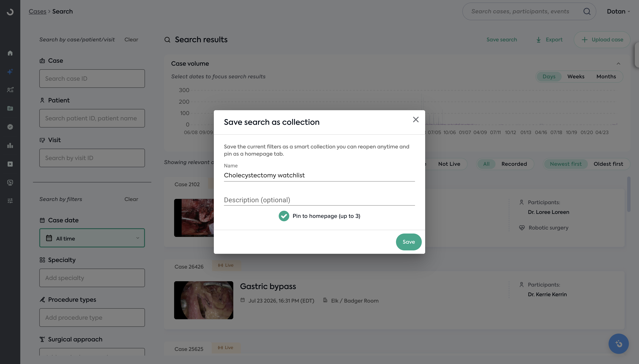Click the 07/05 date on chart axis
This screenshot has width=639, height=364.
[434, 133]
